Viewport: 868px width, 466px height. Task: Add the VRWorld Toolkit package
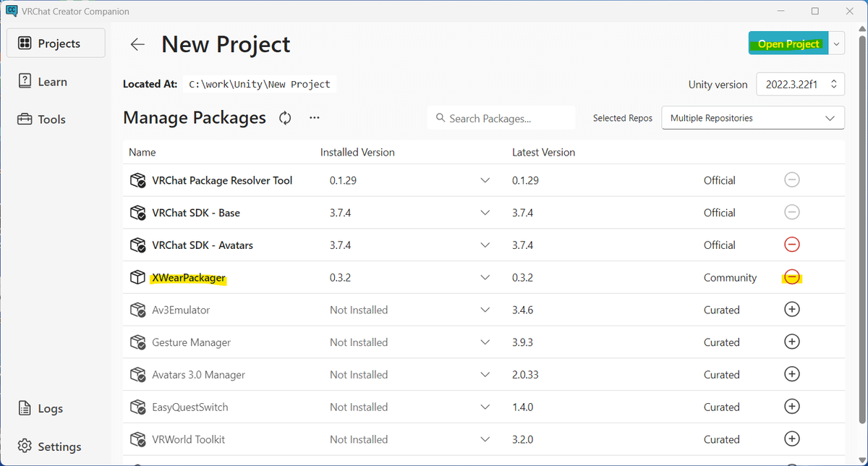[x=792, y=439]
